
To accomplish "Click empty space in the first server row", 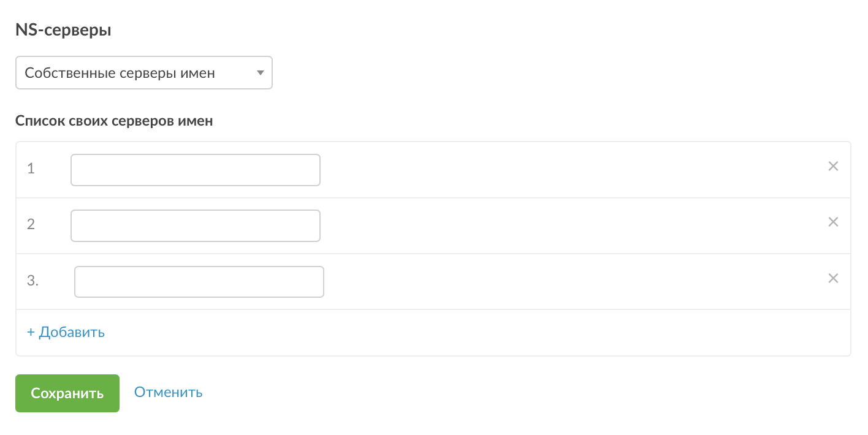I will (x=552, y=170).
